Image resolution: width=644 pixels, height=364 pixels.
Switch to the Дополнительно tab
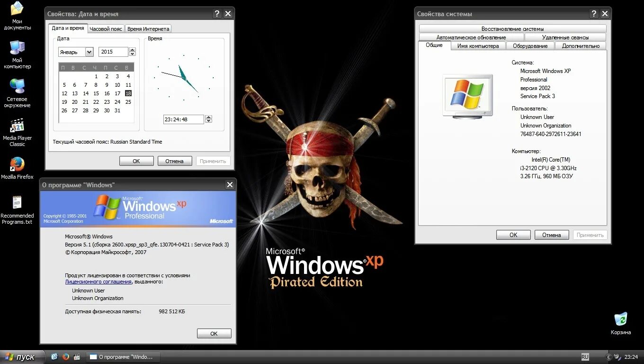581,46
